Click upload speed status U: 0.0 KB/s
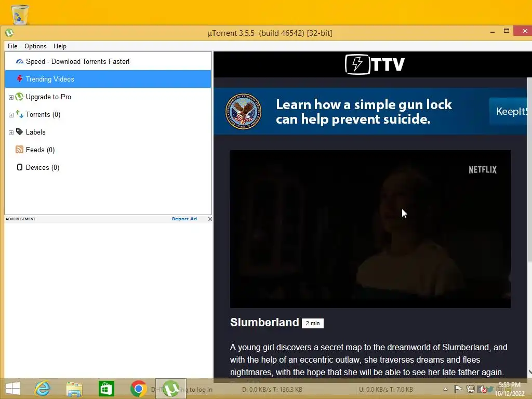The width and height of the screenshot is (532, 399). [386, 390]
